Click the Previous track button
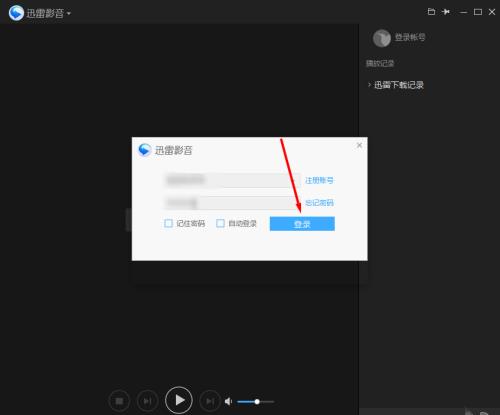This screenshot has width=500, height=415. (x=147, y=401)
